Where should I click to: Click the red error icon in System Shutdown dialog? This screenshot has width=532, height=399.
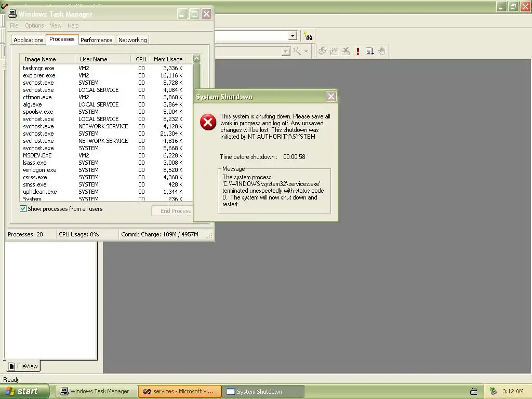click(208, 122)
